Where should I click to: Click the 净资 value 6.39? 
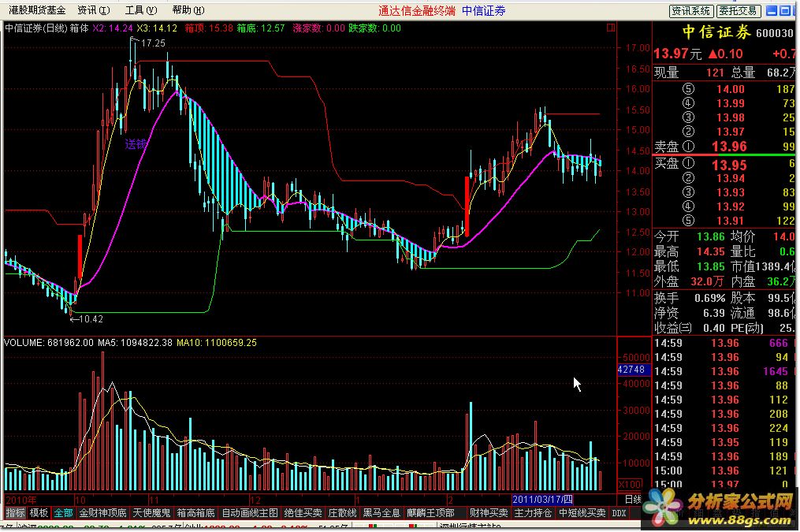click(x=714, y=313)
